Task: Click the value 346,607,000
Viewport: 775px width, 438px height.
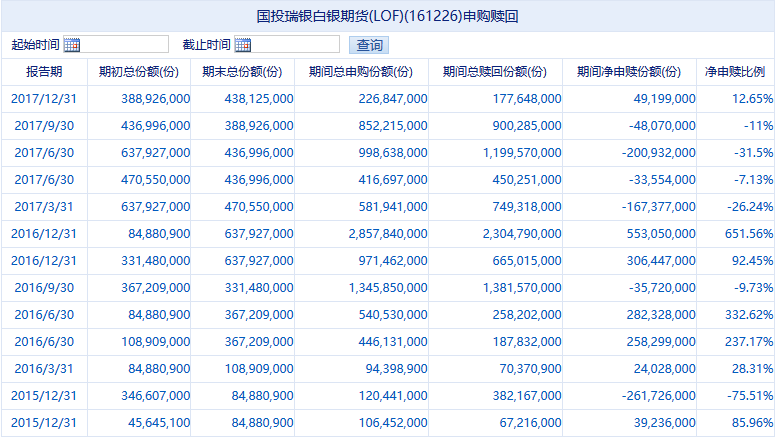Action: tap(156, 396)
